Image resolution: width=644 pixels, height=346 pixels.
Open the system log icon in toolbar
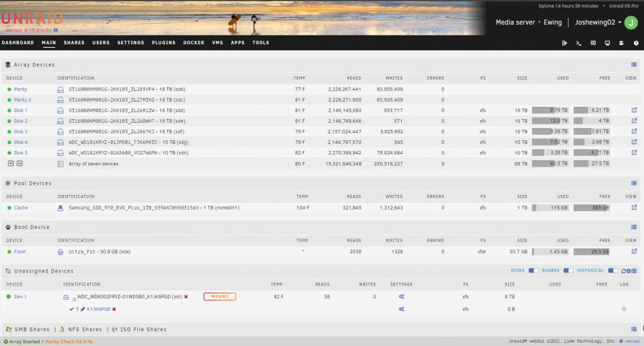tap(621, 43)
